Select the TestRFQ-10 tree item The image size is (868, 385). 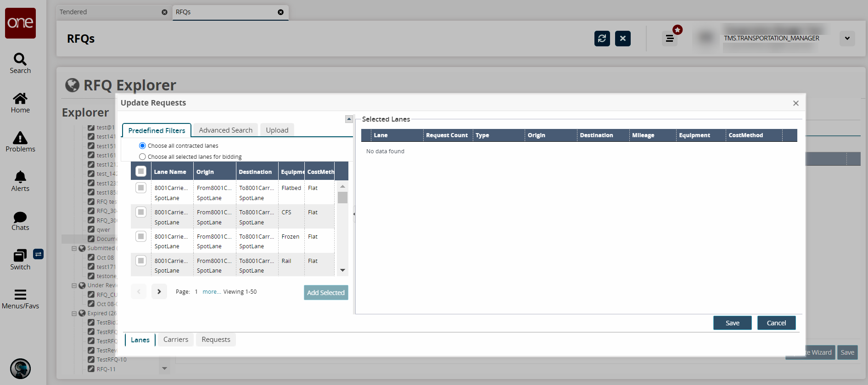112,360
